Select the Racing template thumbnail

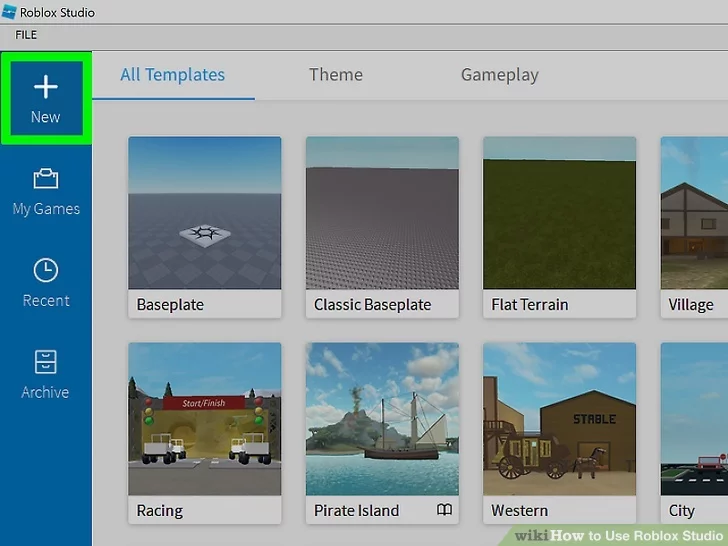205,419
